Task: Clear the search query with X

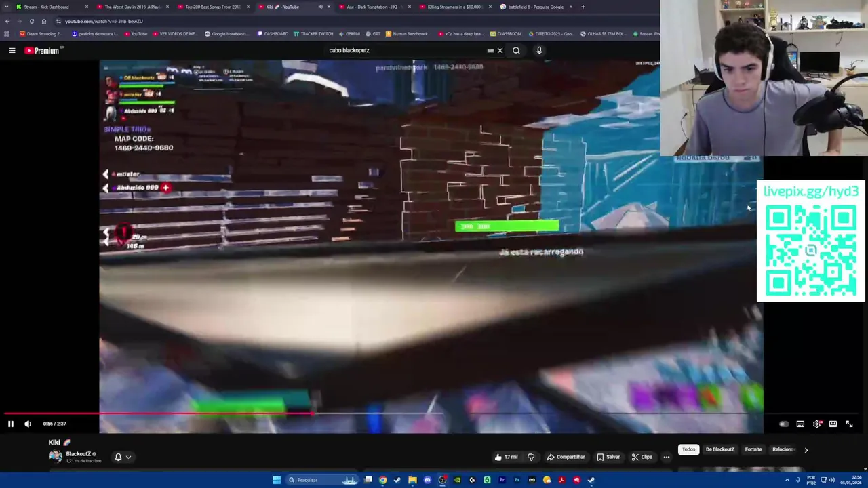Action: [500, 50]
